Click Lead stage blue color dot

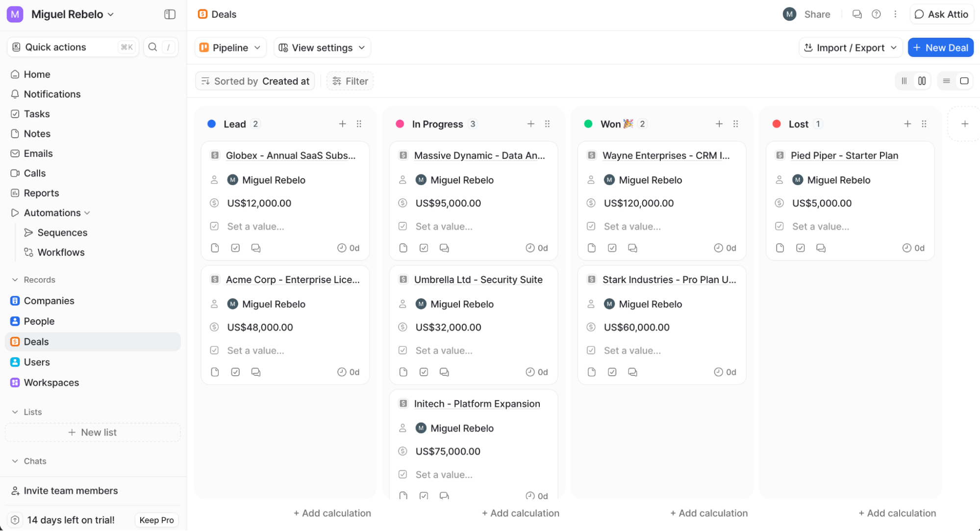(212, 124)
